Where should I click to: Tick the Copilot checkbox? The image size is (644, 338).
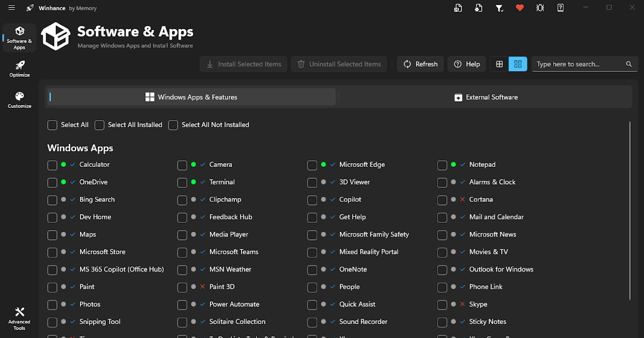tap(312, 200)
